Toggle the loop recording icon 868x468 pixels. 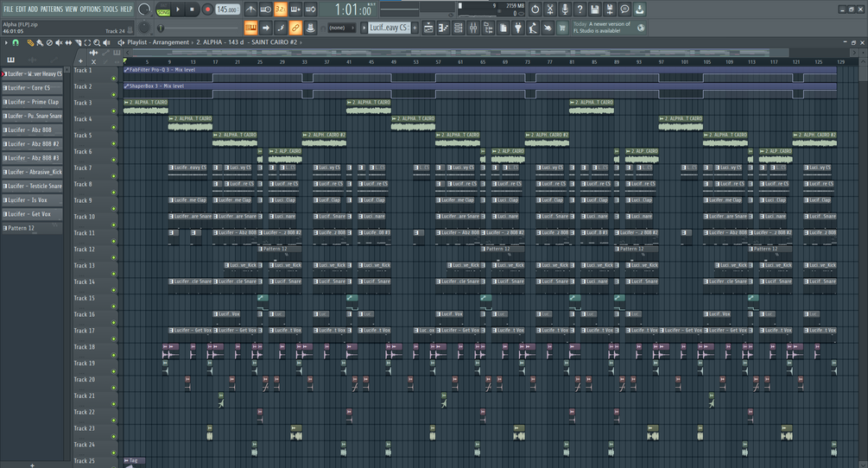pyautogui.click(x=311, y=9)
